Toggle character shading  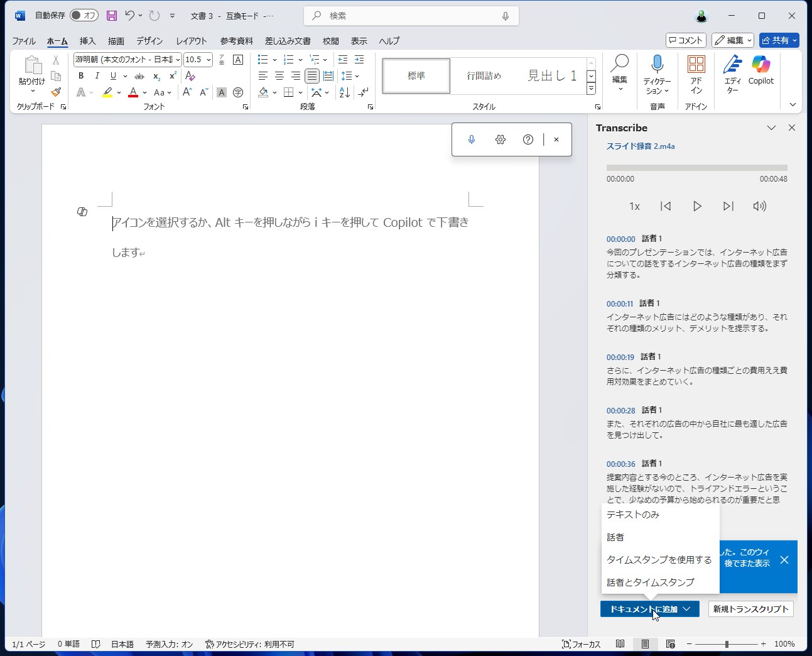pos(222,92)
